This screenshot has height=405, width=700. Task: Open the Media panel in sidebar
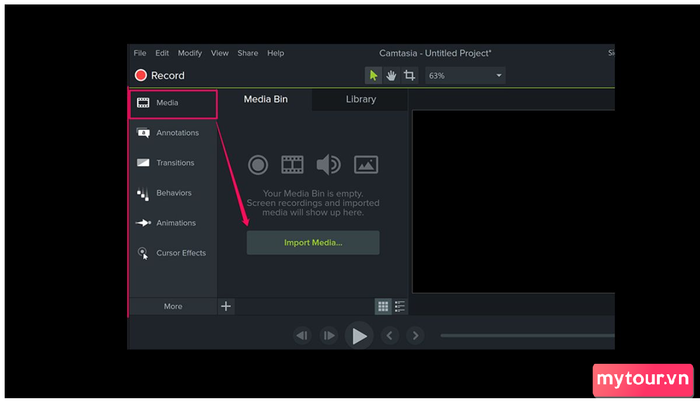[173, 103]
